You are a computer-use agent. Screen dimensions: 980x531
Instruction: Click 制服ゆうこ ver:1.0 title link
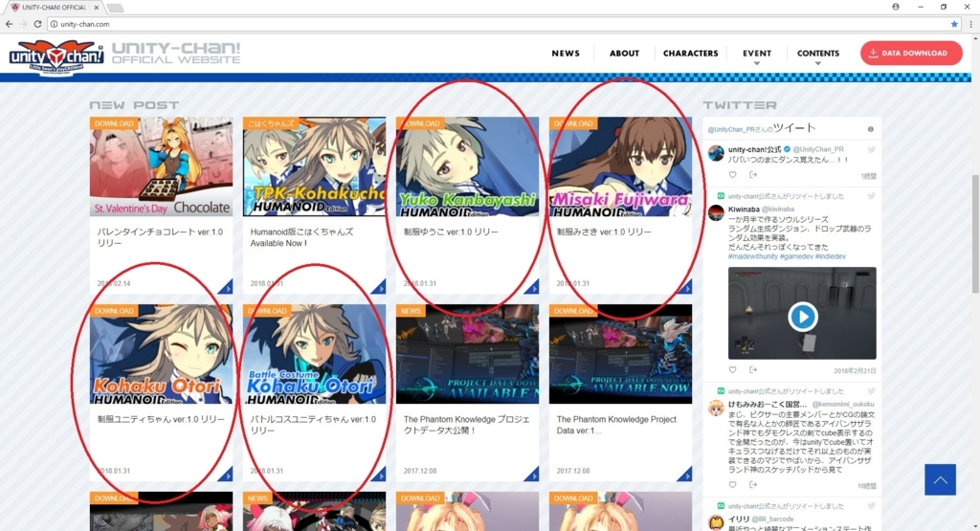[x=451, y=232]
